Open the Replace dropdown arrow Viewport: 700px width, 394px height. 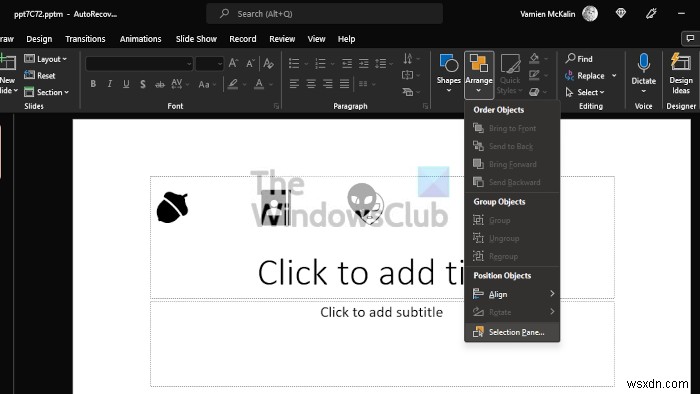614,75
